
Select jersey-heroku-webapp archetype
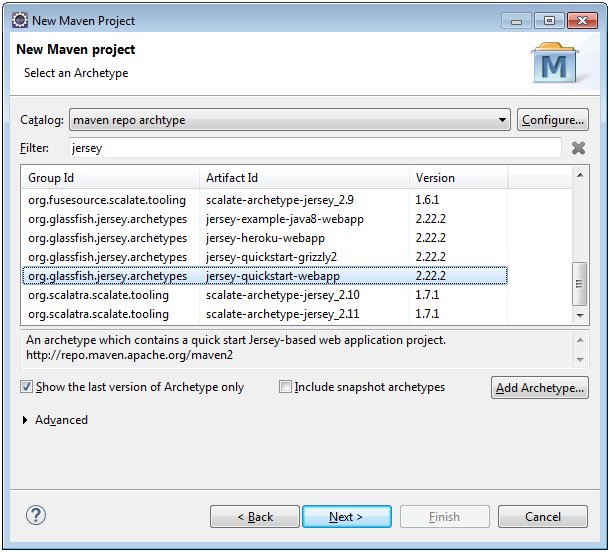(265, 238)
